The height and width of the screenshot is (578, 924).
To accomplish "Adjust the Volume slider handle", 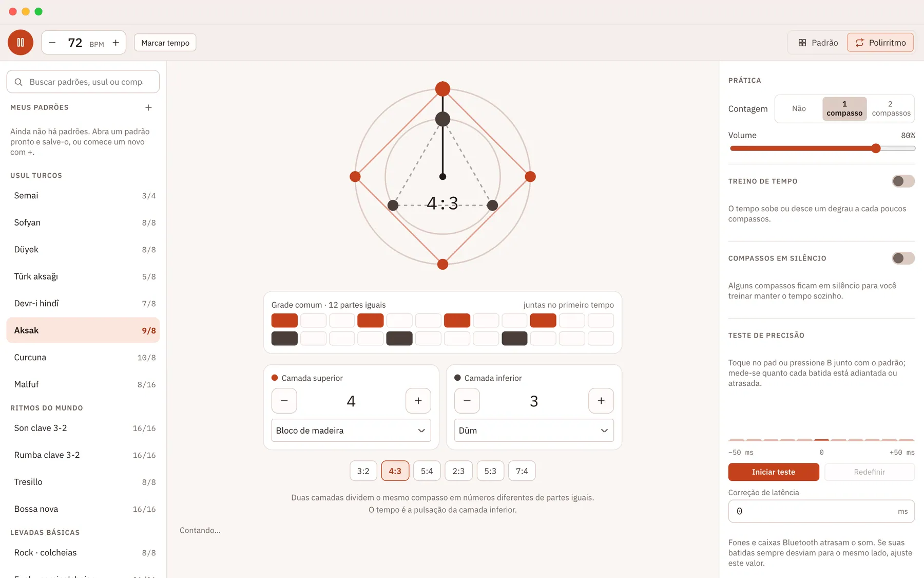I will (x=876, y=148).
